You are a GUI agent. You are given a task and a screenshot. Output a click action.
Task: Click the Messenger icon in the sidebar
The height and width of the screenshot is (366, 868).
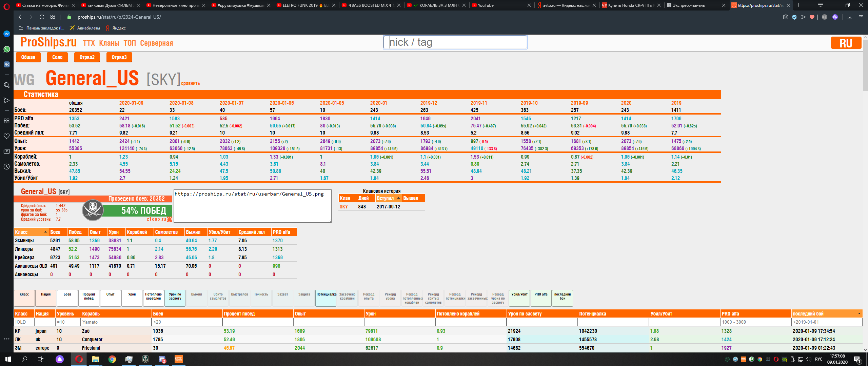[6, 34]
